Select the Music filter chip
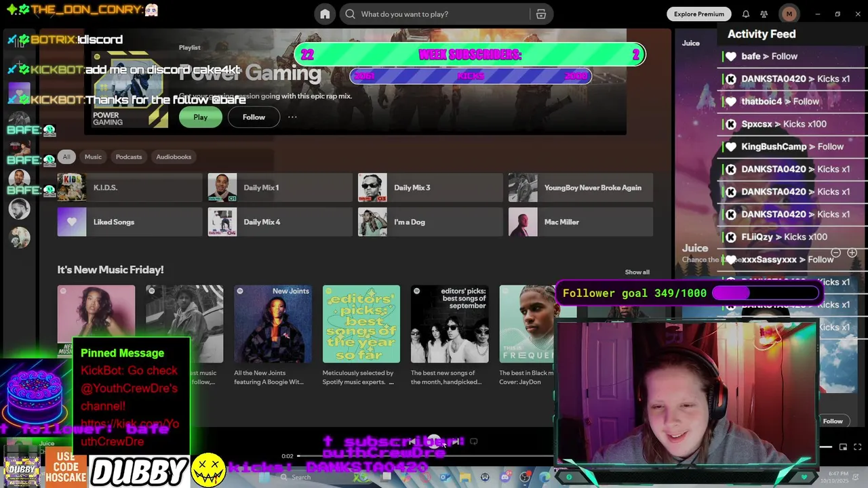This screenshot has width=868, height=488. click(93, 157)
